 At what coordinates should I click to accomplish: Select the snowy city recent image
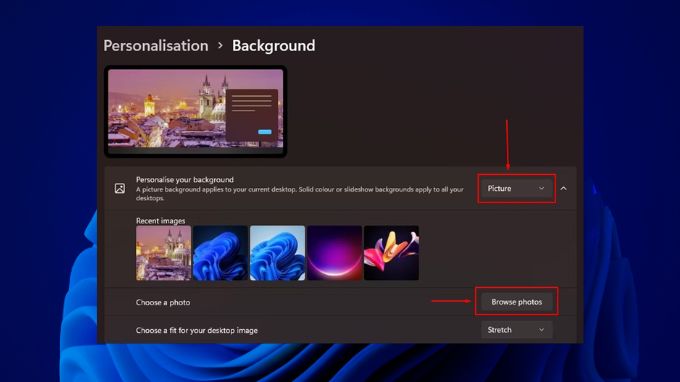pyautogui.click(x=163, y=253)
